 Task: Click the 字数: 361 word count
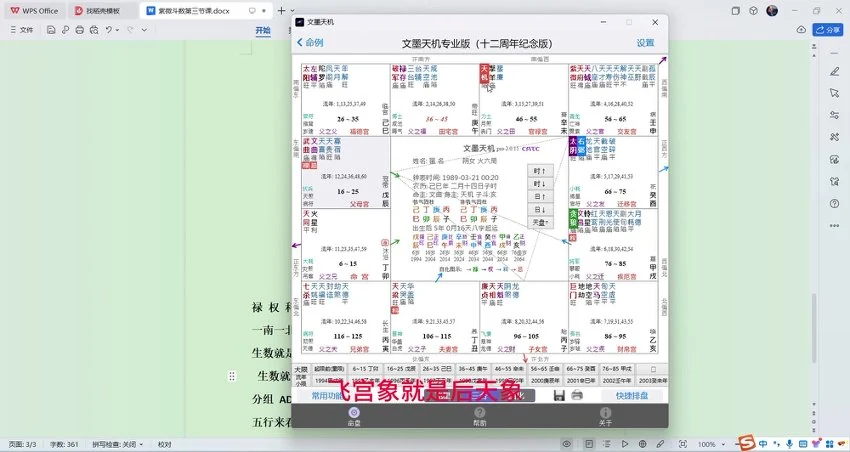click(64, 444)
